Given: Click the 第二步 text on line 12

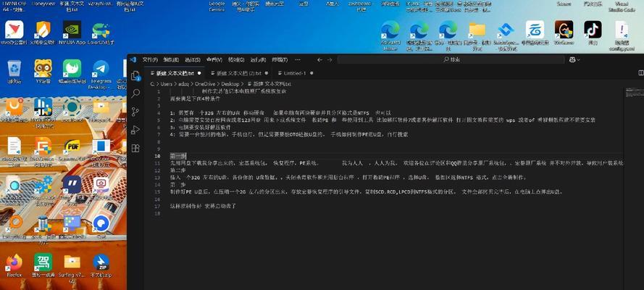Looking at the screenshot, I should tap(178, 170).
